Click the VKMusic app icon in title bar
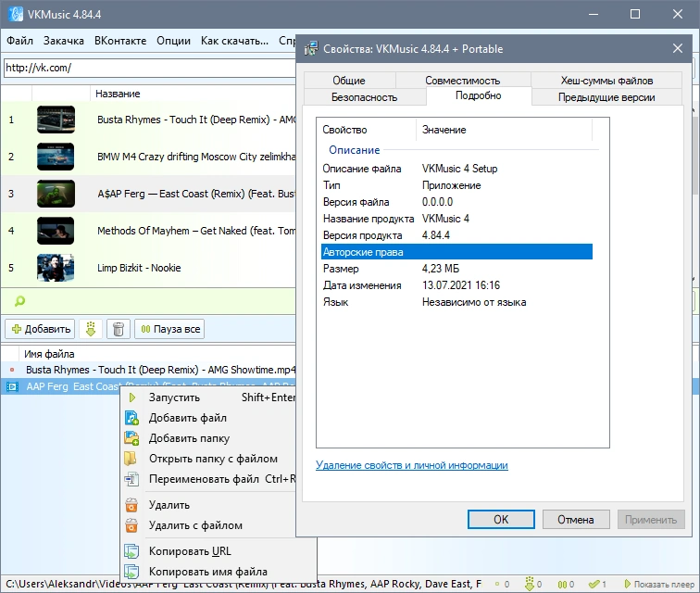This screenshot has height=593, width=700. point(16,14)
